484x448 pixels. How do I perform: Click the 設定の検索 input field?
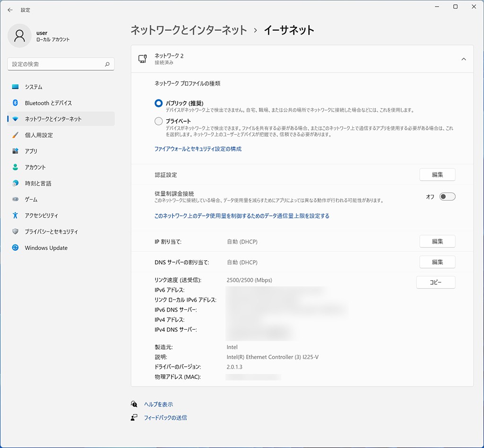[56, 64]
